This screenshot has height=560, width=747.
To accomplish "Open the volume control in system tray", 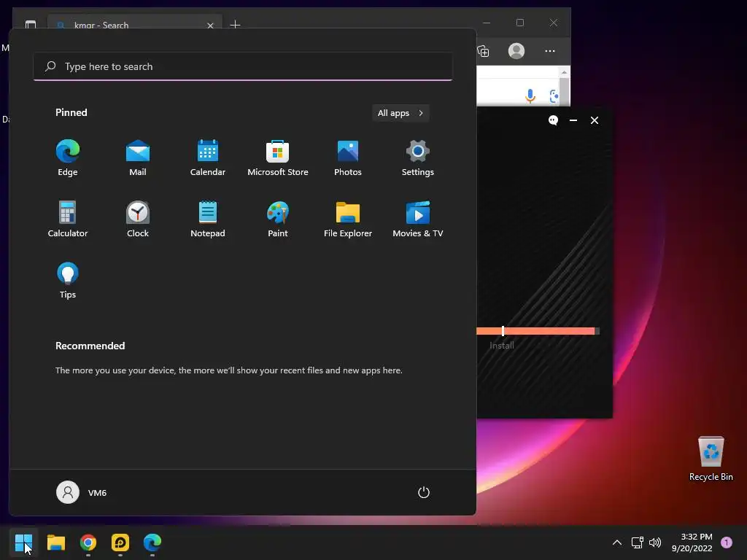I will coord(655,542).
